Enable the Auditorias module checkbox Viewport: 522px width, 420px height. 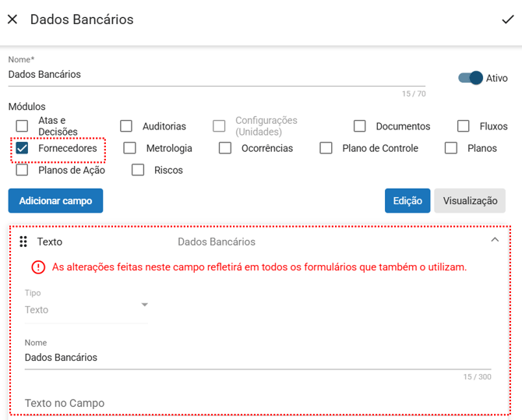[126, 126]
